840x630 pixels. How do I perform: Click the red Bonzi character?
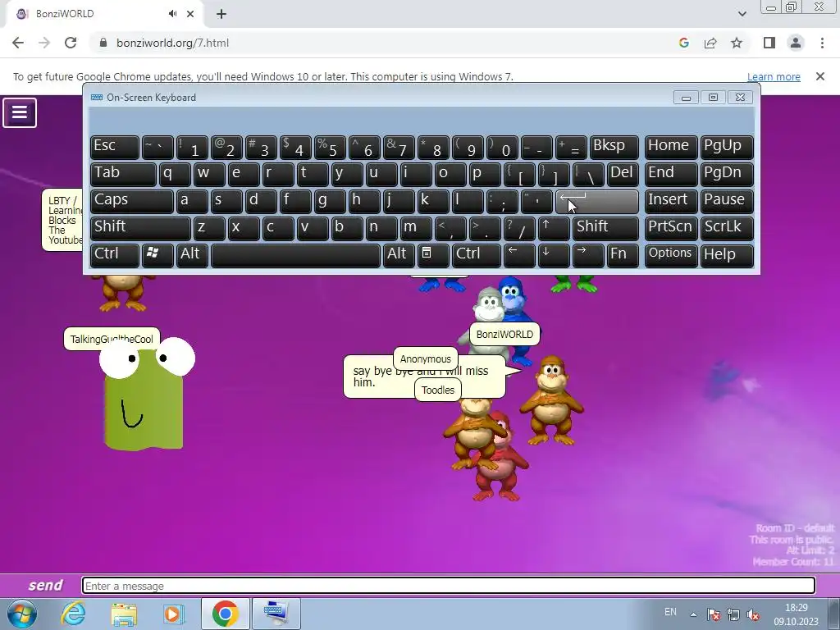coord(501,465)
